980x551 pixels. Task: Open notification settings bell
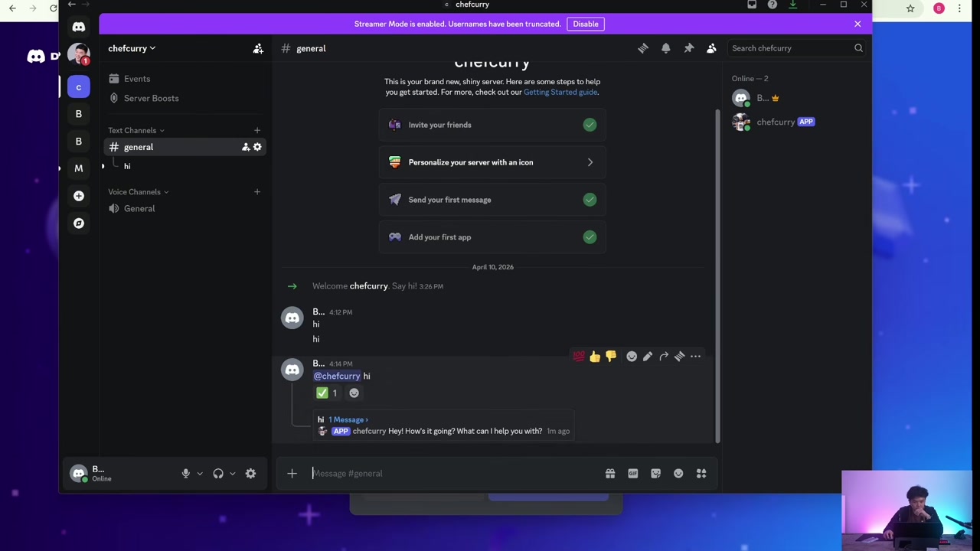666,48
